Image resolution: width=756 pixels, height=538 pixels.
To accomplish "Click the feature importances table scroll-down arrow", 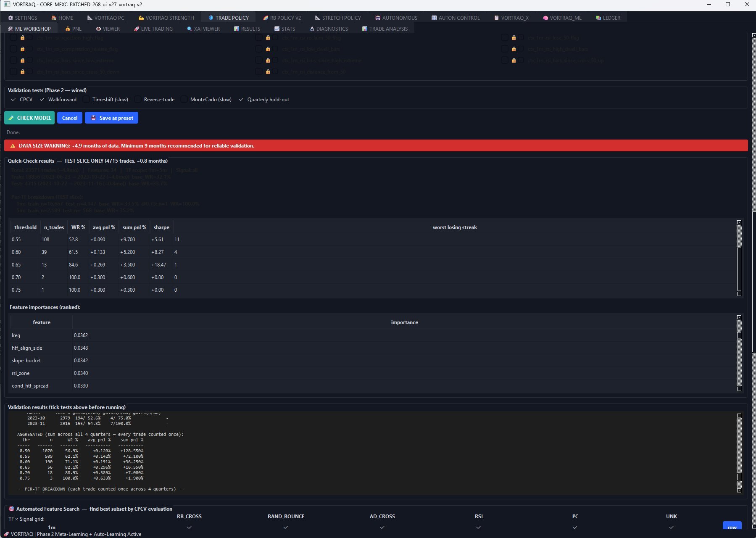I will [x=739, y=389].
